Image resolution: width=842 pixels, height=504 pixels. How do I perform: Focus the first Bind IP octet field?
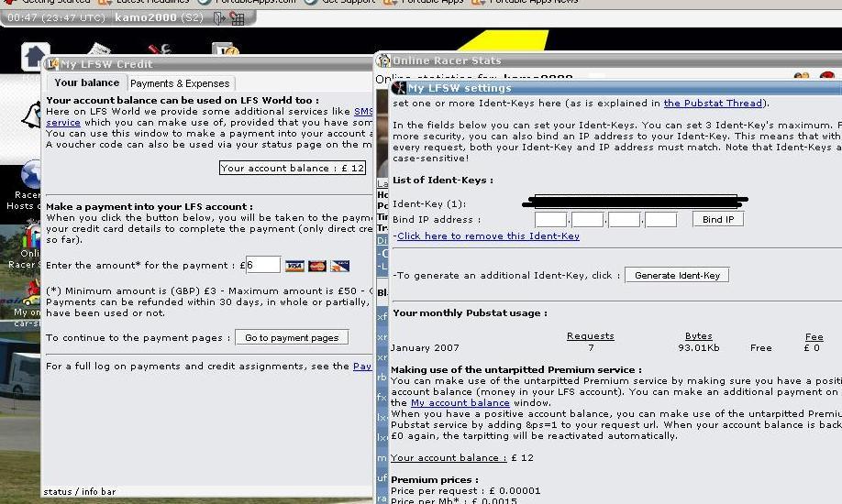(x=550, y=220)
